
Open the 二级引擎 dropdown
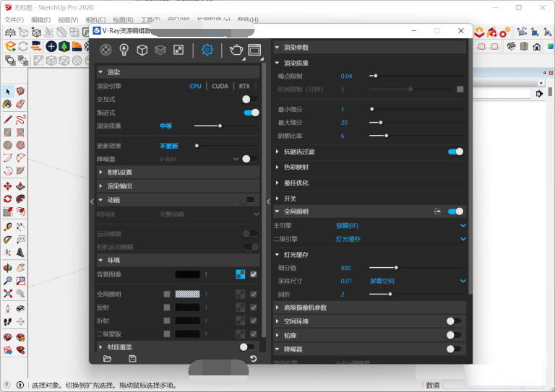pyautogui.click(x=400, y=239)
